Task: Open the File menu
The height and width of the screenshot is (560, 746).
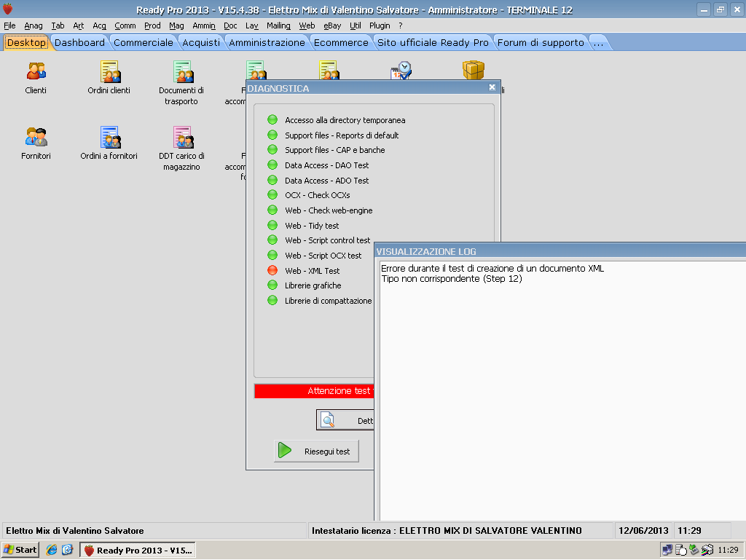Action: [9, 25]
